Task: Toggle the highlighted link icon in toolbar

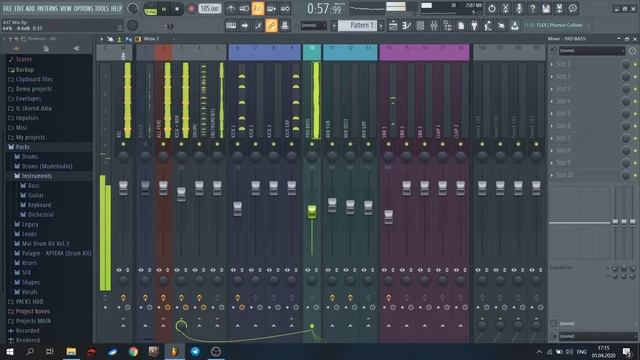Action: pos(271,26)
